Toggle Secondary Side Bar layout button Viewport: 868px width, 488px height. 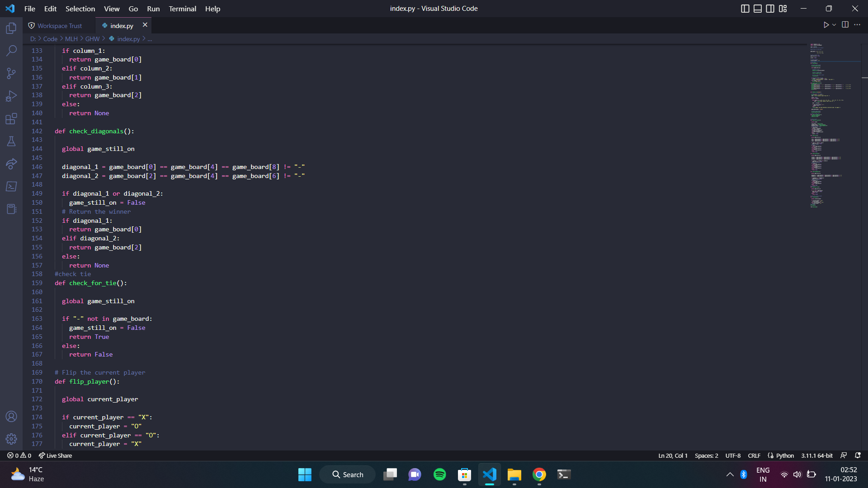coord(770,9)
